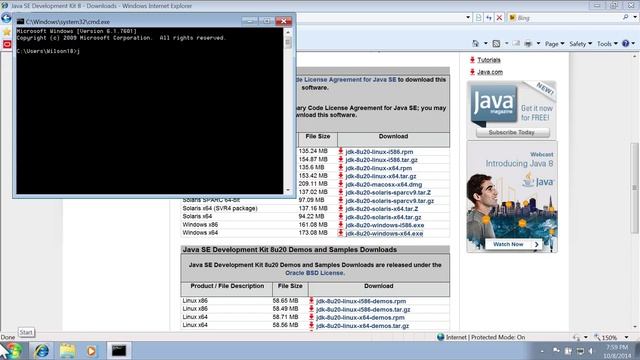The width and height of the screenshot is (640, 360).
Task: Open the blue Help question mark icon
Action: (x=626, y=43)
